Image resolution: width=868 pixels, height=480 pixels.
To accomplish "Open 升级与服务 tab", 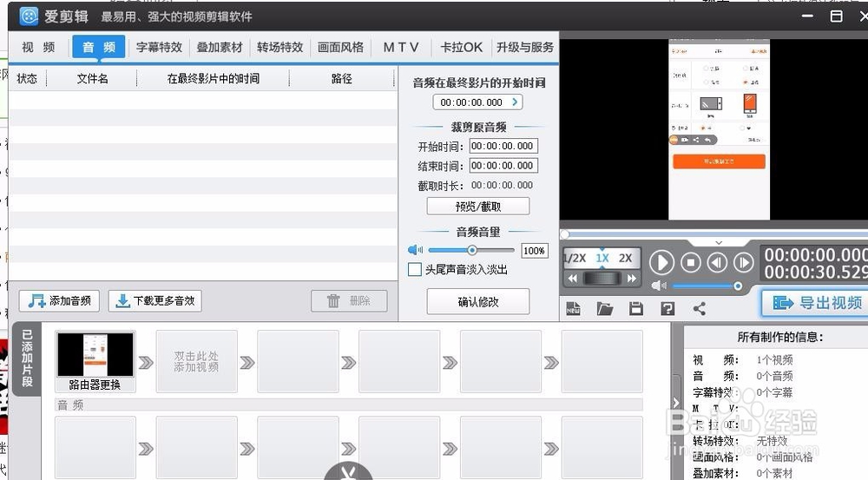I will [525, 47].
